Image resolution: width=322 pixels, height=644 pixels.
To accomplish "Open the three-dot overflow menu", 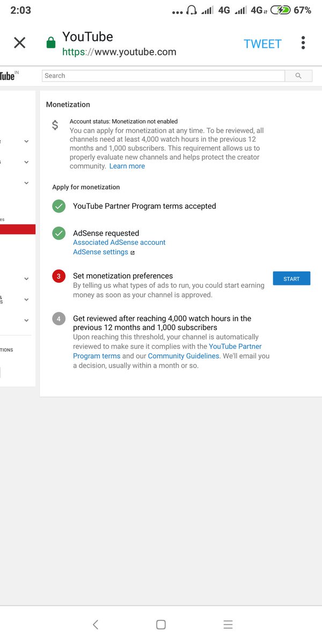I will (x=303, y=43).
